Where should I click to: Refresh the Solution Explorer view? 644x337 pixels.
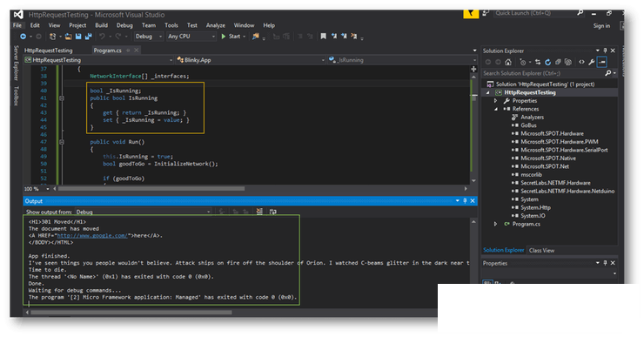547,62
